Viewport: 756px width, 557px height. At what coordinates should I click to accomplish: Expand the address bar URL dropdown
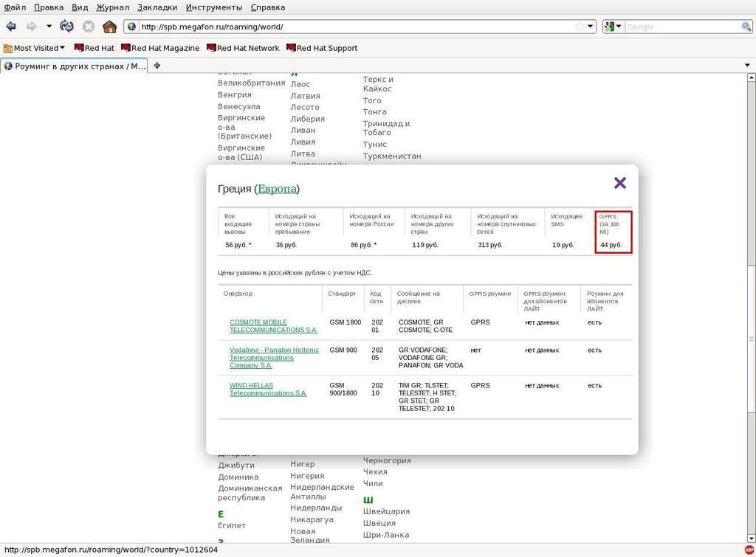pyautogui.click(x=590, y=27)
